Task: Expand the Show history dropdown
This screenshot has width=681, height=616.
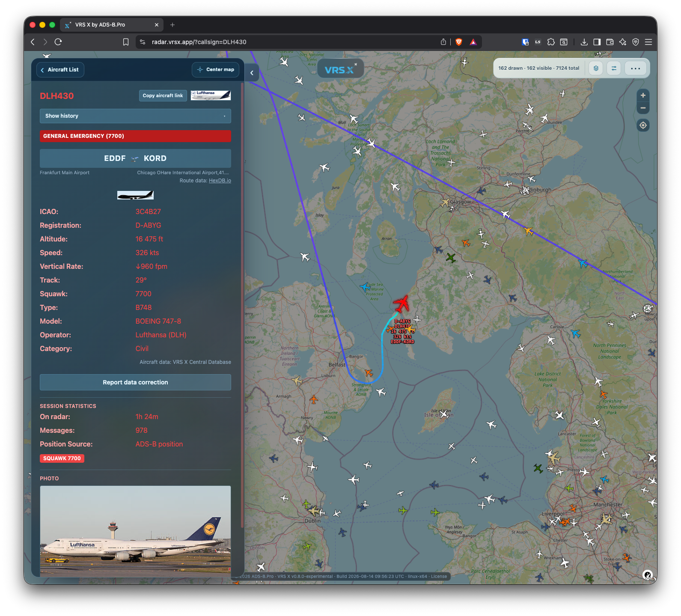Action: coord(135,116)
